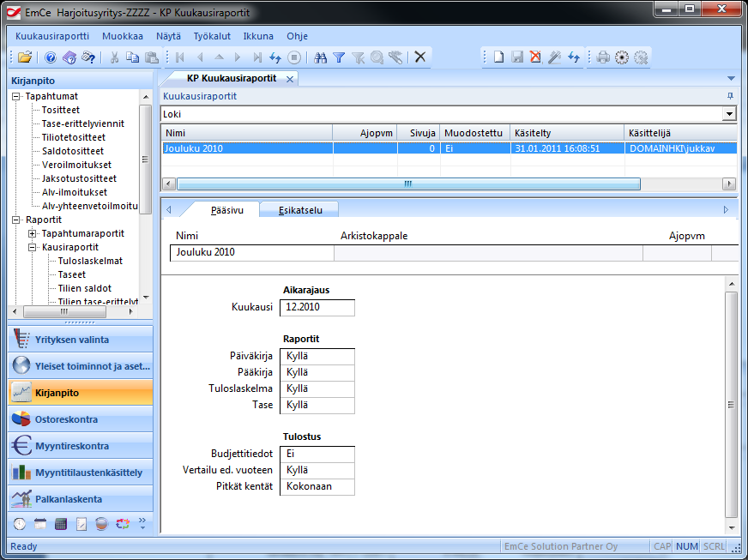Image resolution: width=748 pixels, height=560 pixels.
Task: Click the notepad icon in bottom bar
Action: (81, 524)
